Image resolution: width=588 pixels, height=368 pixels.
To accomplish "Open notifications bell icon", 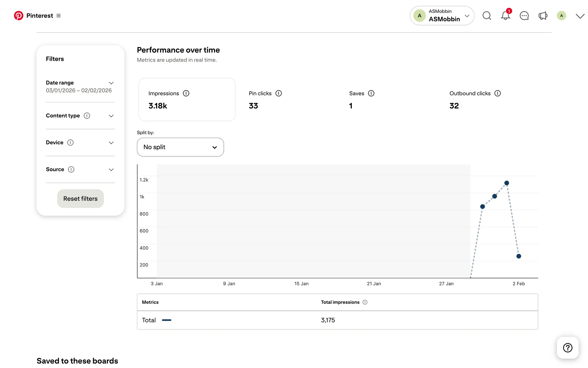I will click(505, 16).
